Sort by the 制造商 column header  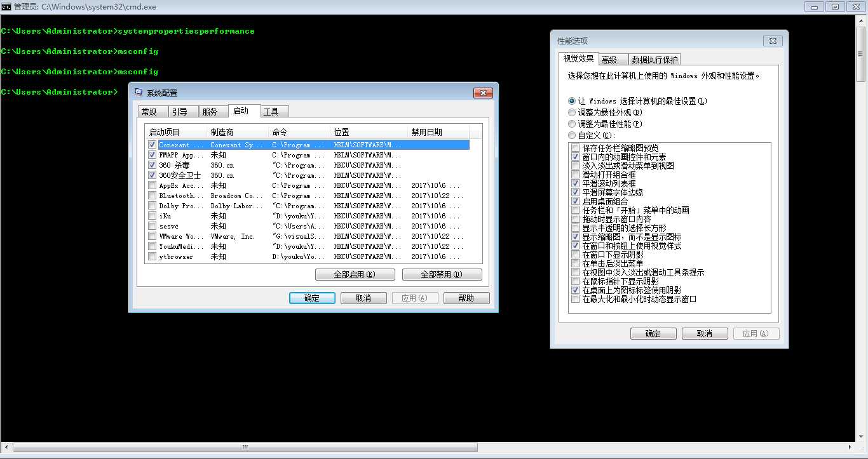point(238,132)
